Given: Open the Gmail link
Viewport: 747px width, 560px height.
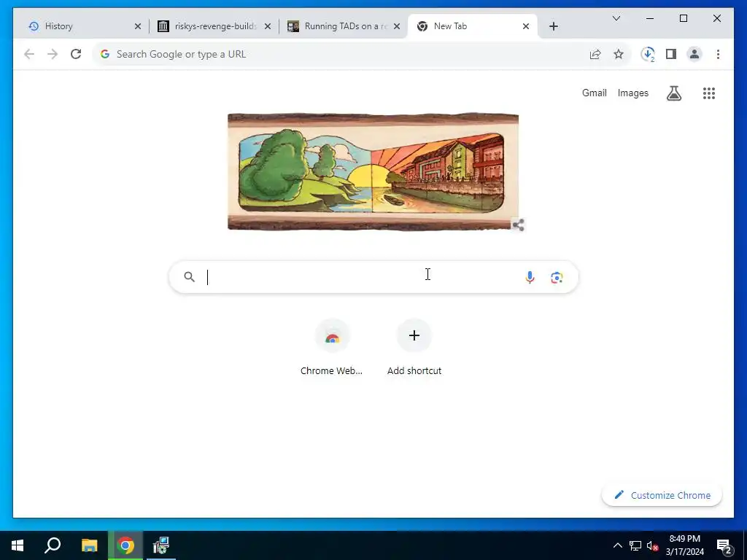Looking at the screenshot, I should pos(594,93).
